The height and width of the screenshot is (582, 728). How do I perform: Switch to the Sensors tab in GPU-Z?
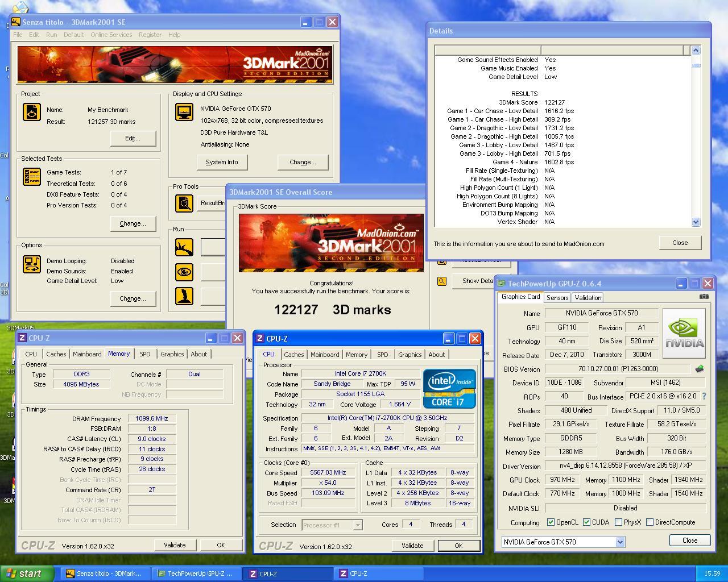coord(557,297)
